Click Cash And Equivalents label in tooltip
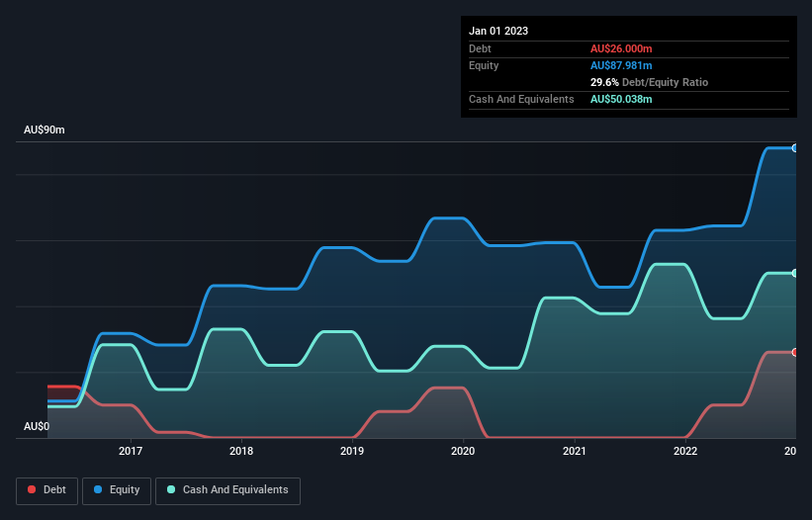812x520 pixels. tap(521, 99)
